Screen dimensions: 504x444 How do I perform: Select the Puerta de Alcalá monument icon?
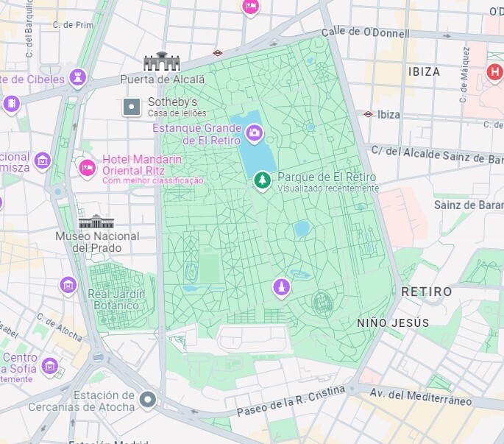click(x=162, y=61)
